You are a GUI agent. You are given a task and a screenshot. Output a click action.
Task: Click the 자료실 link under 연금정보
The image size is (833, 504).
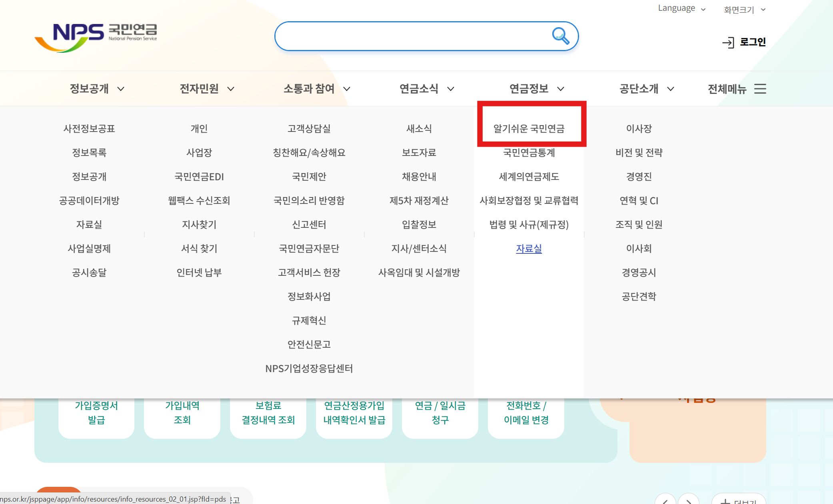pyautogui.click(x=529, y=249)
